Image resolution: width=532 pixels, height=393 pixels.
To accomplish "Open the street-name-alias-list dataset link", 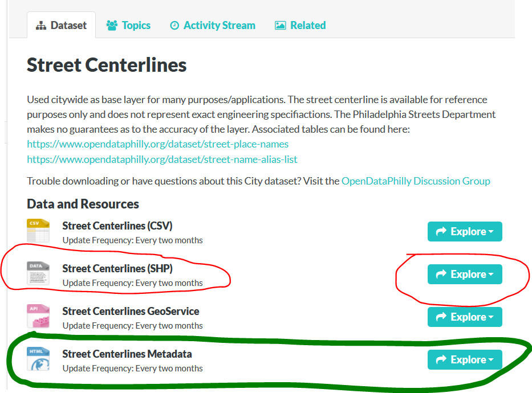I will tap(162, 159).
